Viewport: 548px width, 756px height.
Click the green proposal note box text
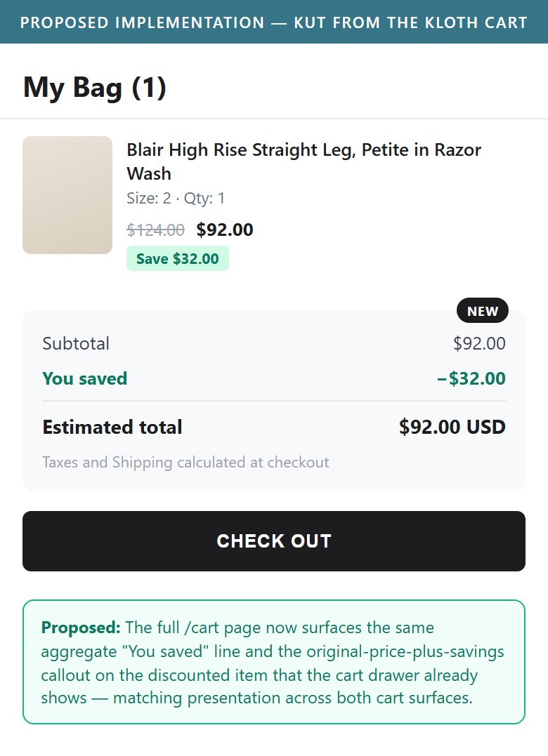(x=273, y=663)
